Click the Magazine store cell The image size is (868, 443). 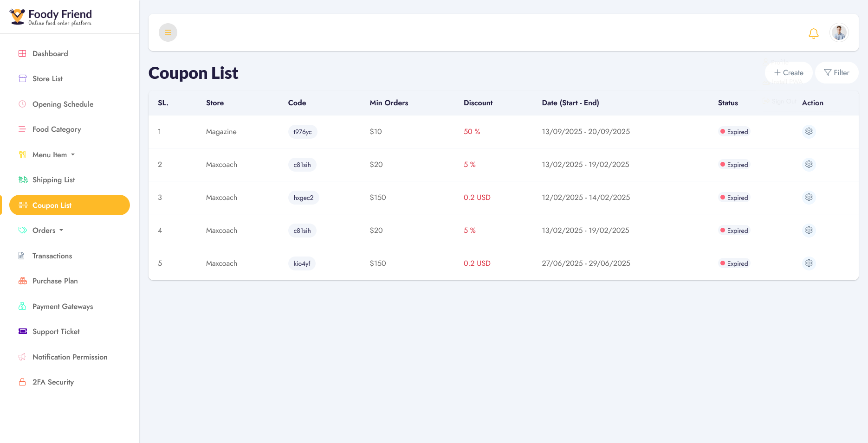221,132
